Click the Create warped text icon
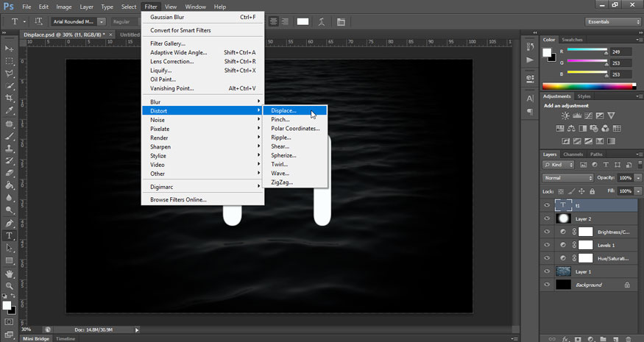The image size is (644, 342). coord(322,22)
